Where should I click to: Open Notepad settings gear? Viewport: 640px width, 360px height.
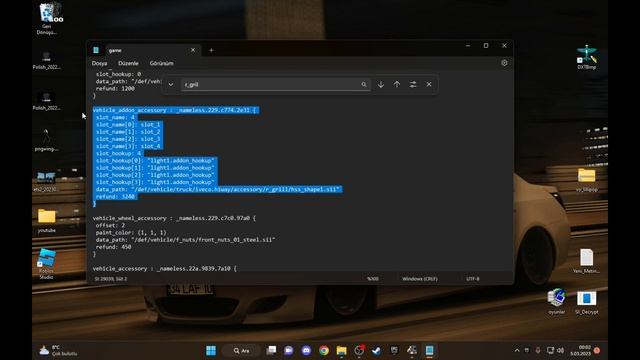(504, 63)
